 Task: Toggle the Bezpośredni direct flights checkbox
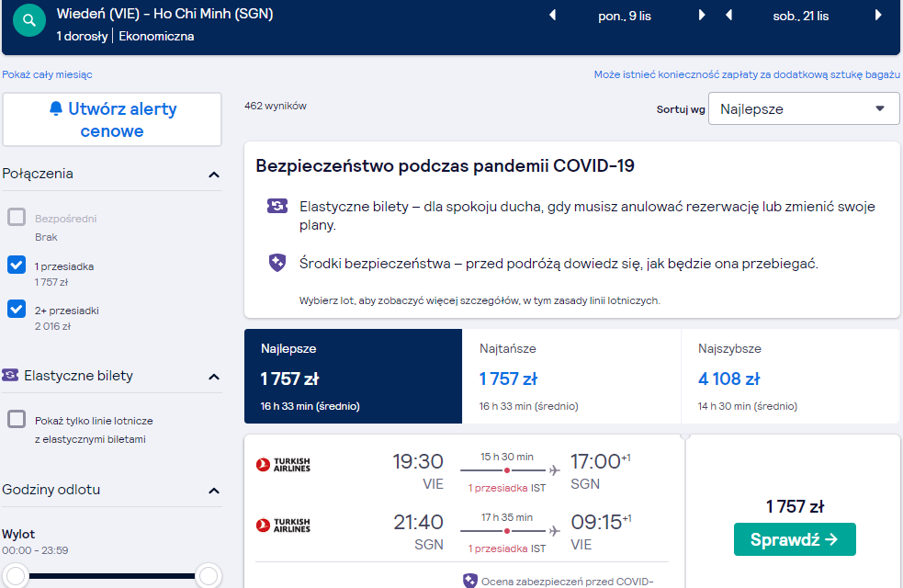[x=17, y=217]
